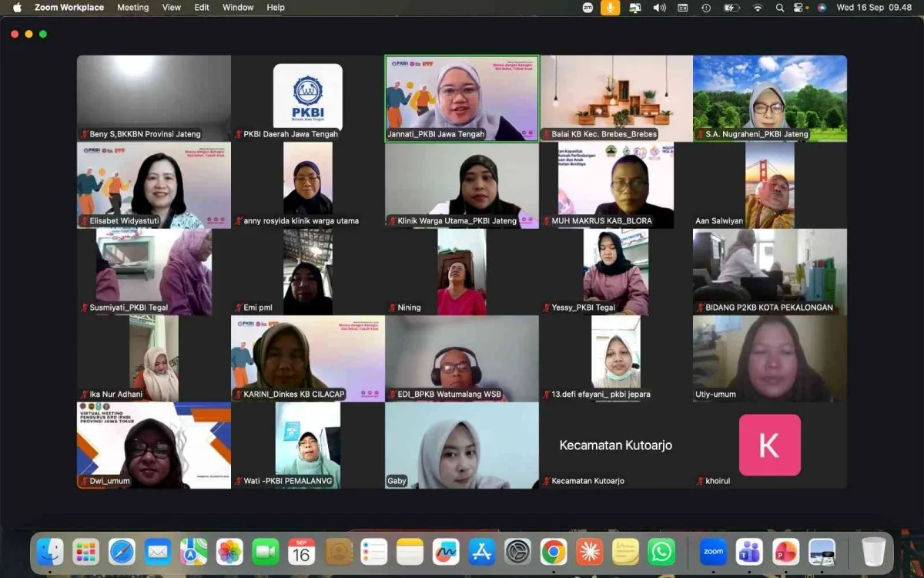Open the orange starburst app in dock

point(590,552)
